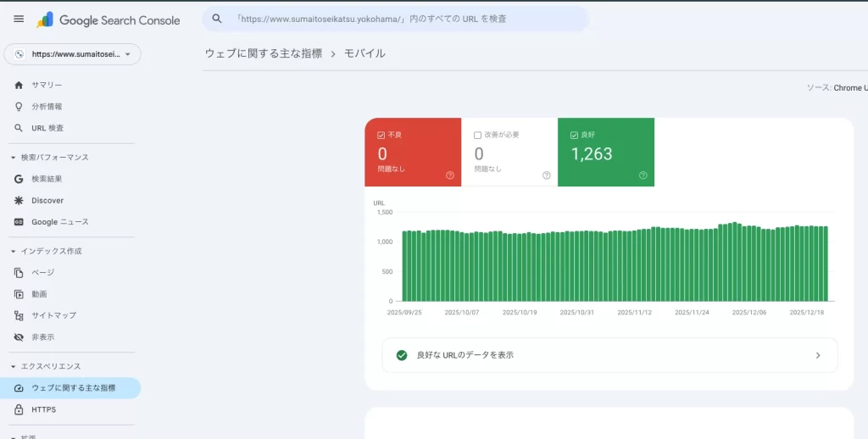Screen dimensions: 868x439
Task: Open 検索結果 in the sidebar
Action: click(47, 179)
